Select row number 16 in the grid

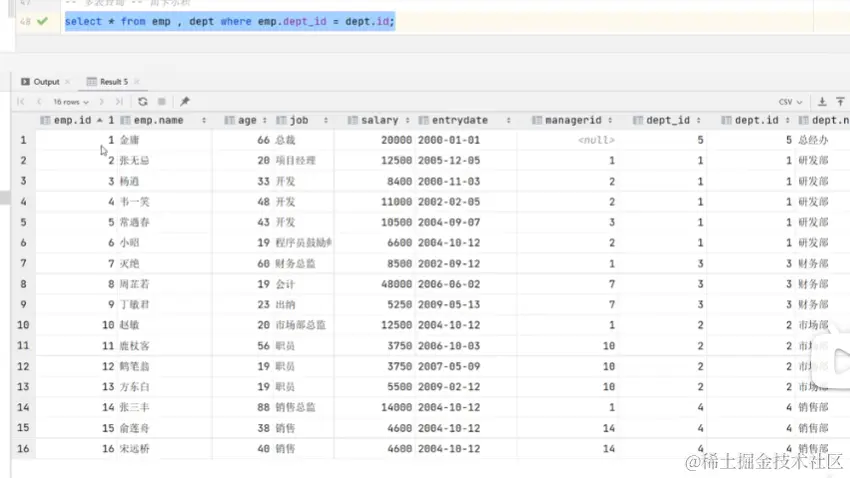tap(23, 449)
